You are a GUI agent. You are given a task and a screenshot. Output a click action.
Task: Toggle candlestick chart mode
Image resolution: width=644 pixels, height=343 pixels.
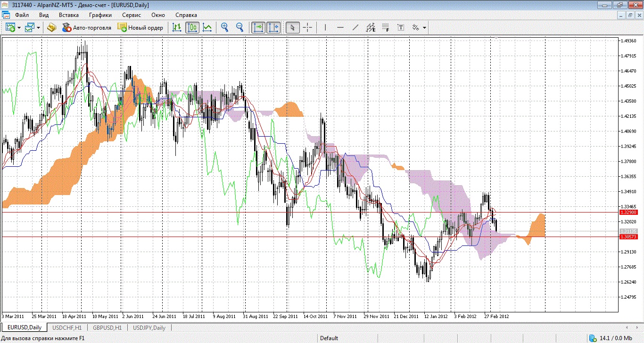192,27
